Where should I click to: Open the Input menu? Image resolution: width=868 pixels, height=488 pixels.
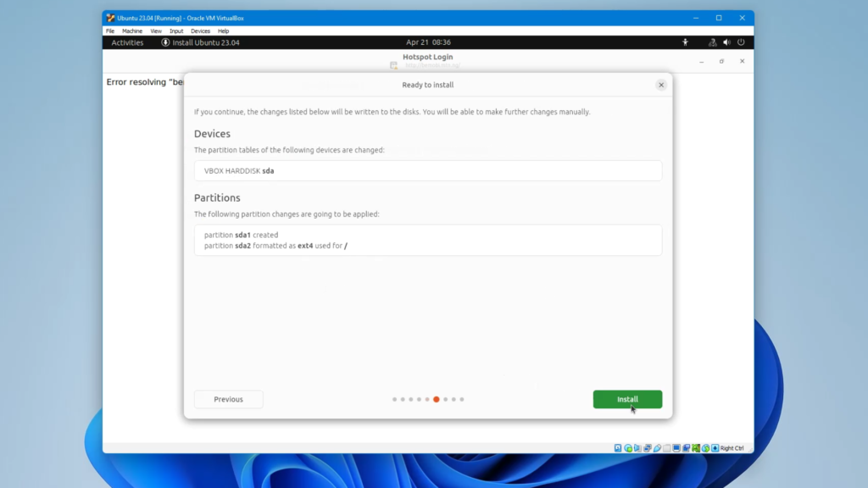[x=176, y=31]
